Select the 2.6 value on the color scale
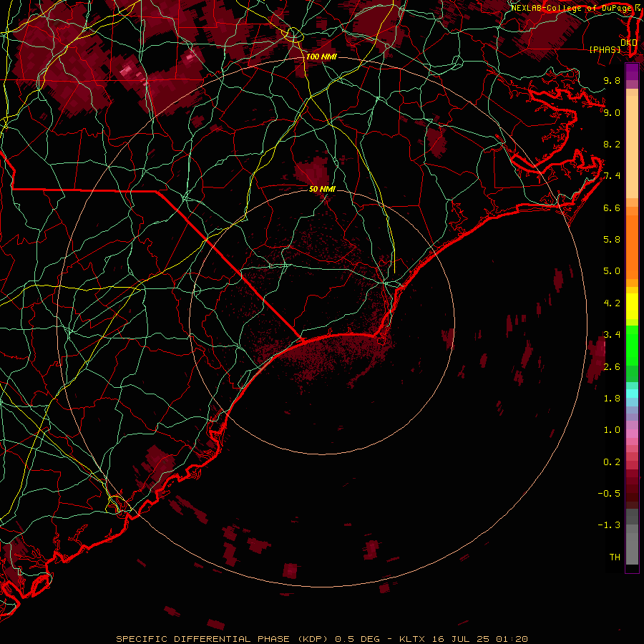The width and height of the screenshot is (644, 644). [x=612, y=367]
